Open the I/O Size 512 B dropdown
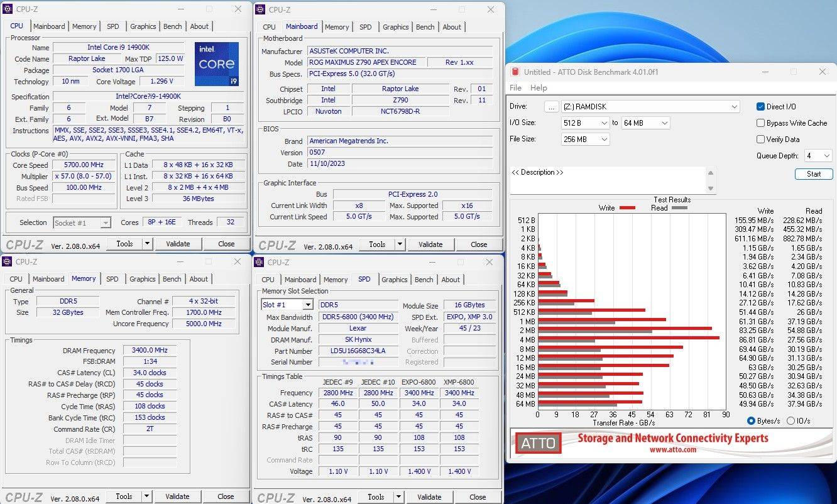 coord(585,123)
